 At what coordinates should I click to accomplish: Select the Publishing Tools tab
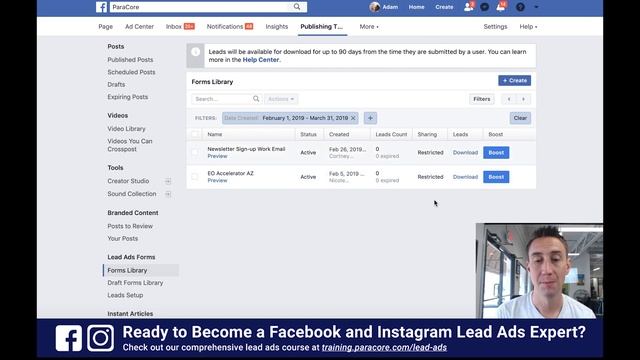(x=322, y=27)
